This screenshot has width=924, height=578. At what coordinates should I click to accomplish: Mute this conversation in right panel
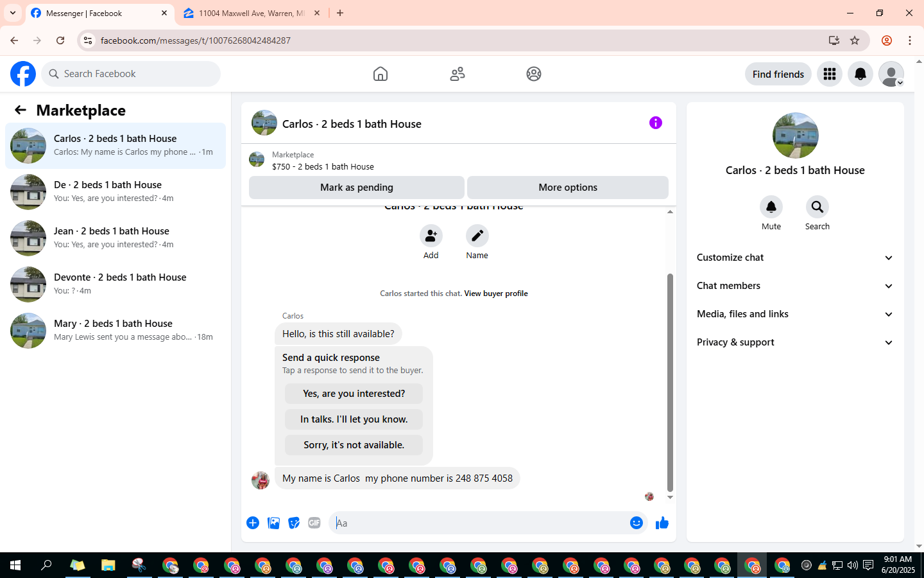coord(771,207)
